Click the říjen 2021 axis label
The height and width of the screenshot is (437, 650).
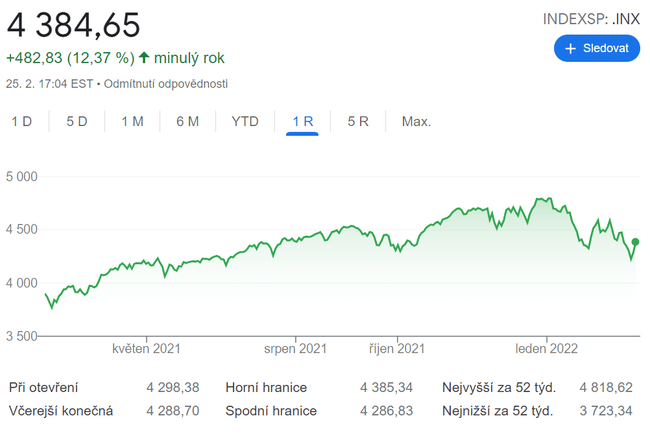point(397,349)
